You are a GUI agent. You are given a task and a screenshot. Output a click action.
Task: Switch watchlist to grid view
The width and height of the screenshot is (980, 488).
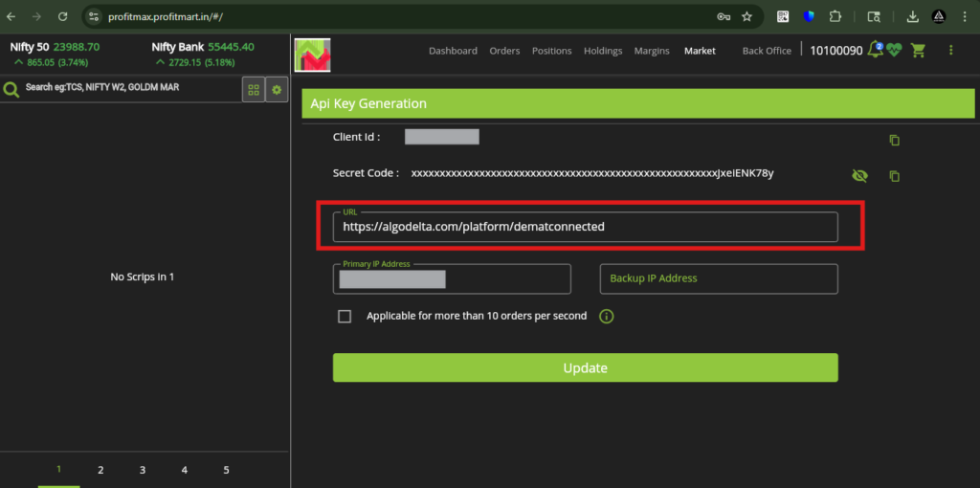[254, 89]
